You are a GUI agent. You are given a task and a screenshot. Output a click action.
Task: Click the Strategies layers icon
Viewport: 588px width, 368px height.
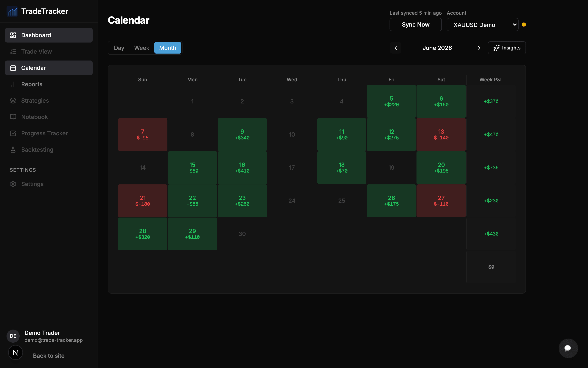click(13, 101)
